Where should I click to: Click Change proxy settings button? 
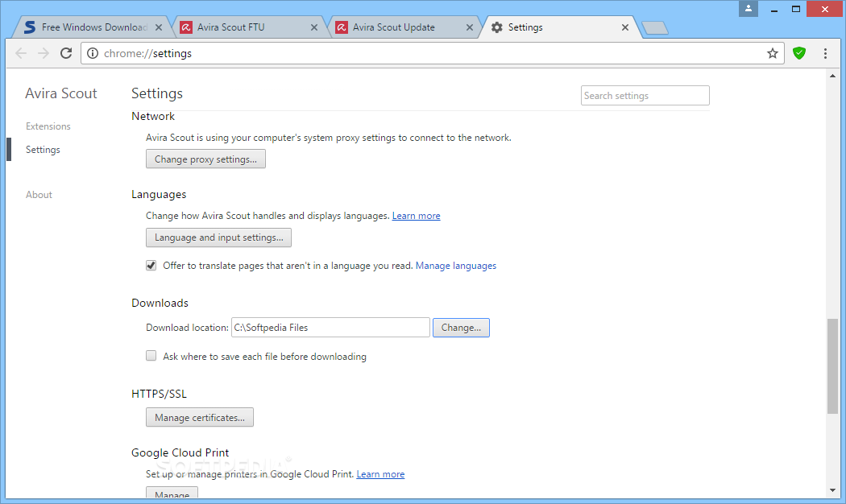[x=205, y=159]
